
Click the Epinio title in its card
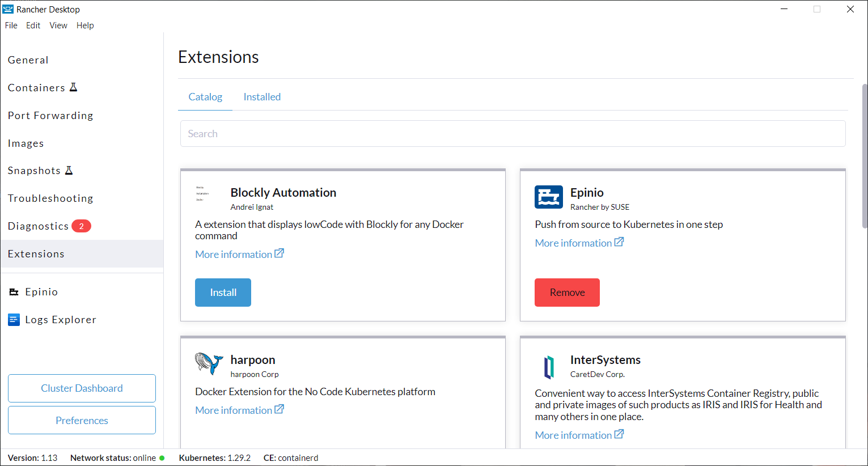click(587, 193)
